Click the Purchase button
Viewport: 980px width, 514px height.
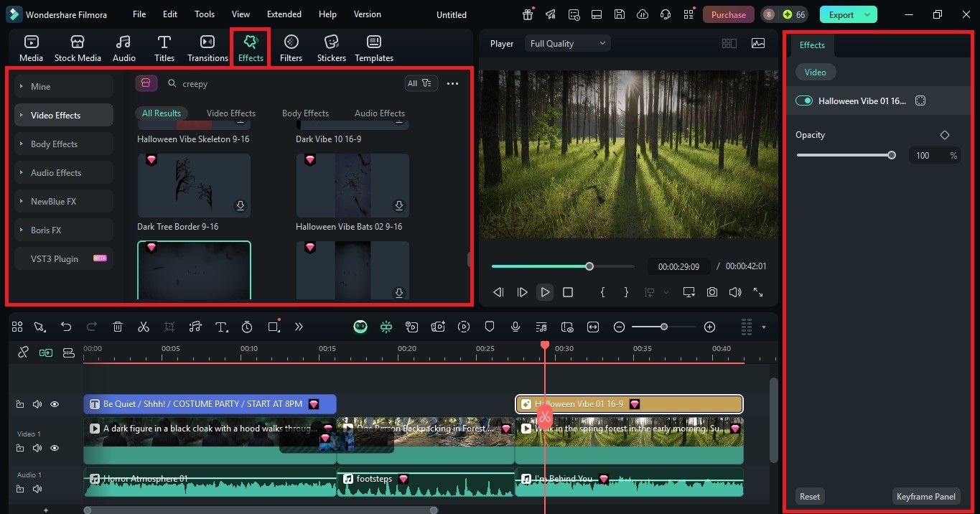pos(728,14)
